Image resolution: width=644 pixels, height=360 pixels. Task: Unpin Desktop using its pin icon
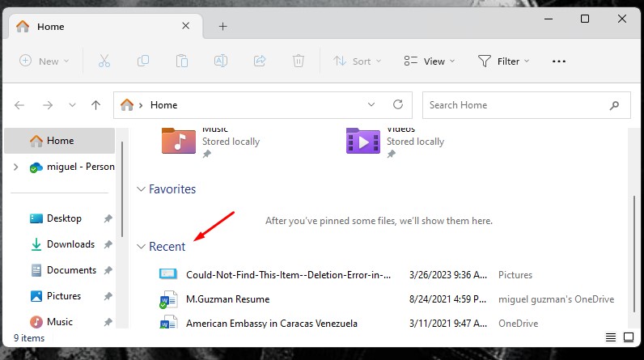pos(108,218)
